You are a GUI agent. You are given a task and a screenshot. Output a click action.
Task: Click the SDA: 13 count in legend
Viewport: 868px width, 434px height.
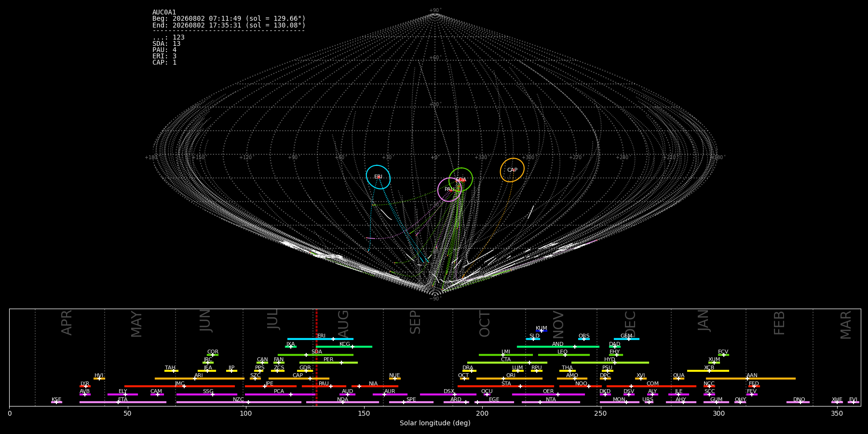coord(166,43)
